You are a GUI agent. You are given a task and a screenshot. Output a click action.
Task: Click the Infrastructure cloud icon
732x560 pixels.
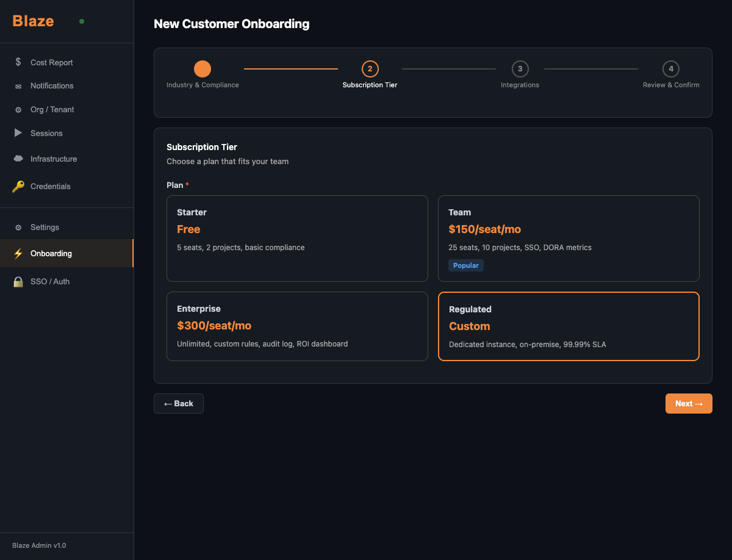18,159
